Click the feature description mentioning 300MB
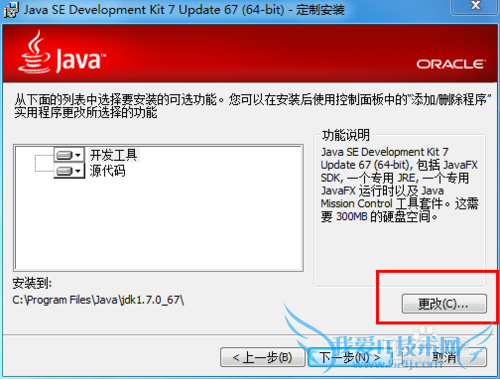 point(399,184)
